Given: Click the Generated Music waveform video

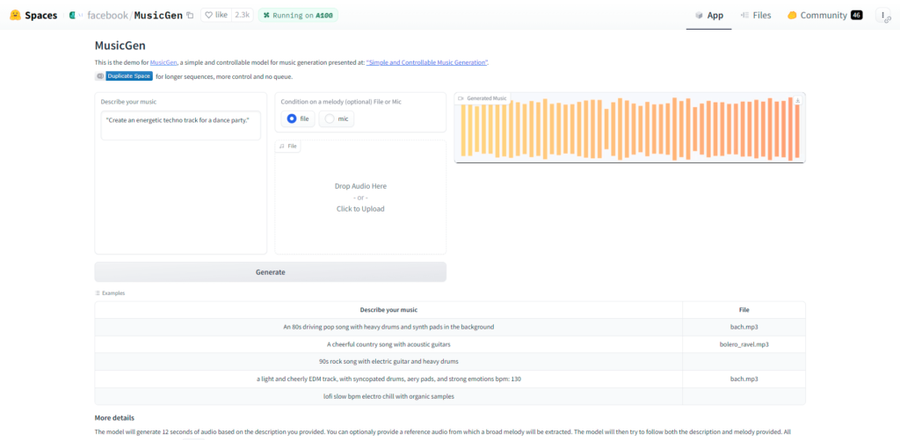Looking at the screenshot, I should tap(630, 127).
